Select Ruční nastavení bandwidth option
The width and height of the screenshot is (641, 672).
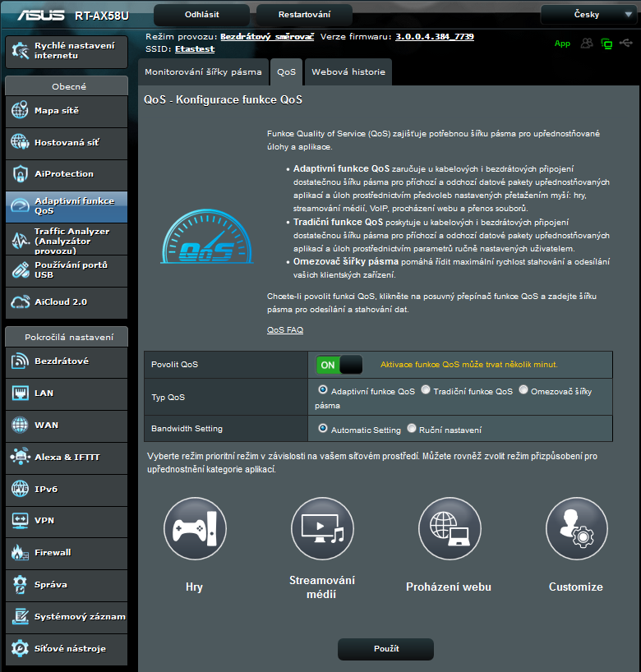[x=411, y=430]
